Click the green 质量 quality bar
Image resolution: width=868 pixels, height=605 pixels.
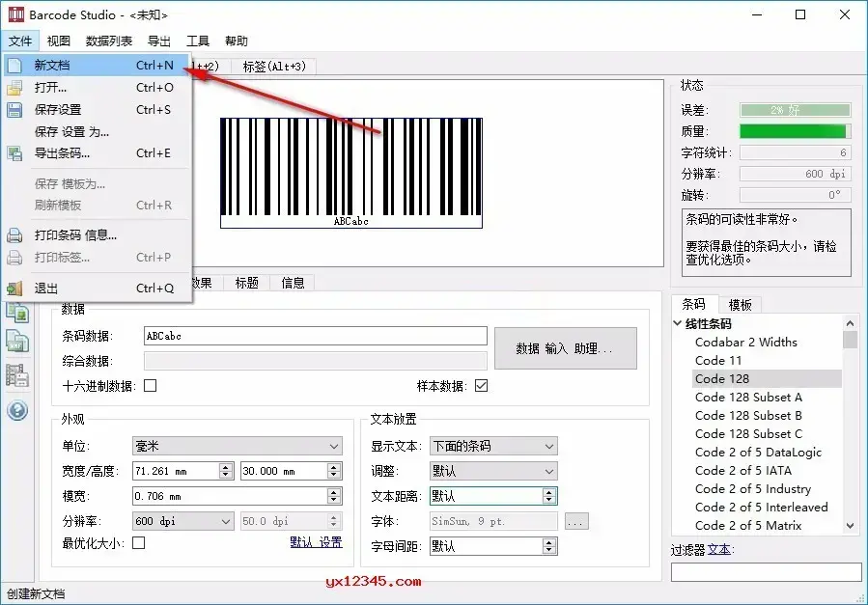(x=795, y=131)
